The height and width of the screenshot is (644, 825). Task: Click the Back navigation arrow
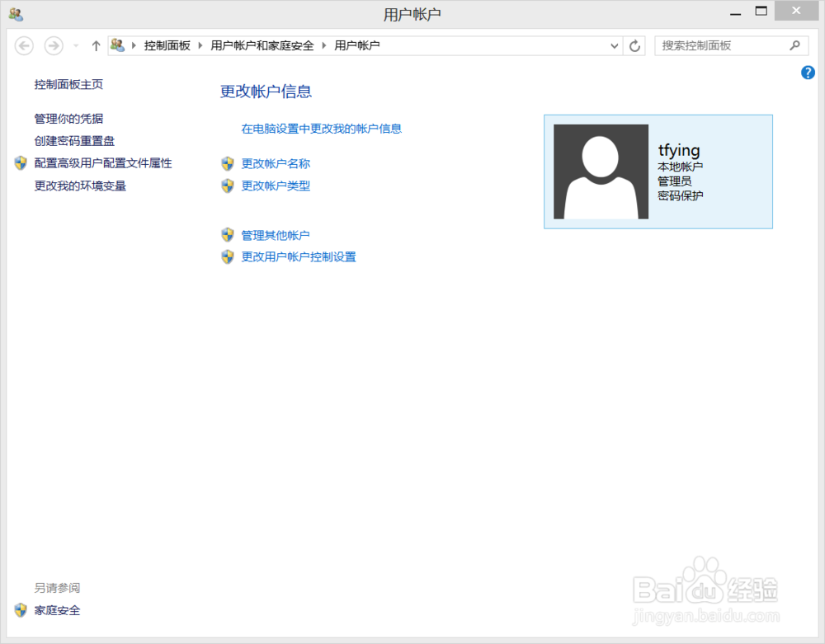24,45
